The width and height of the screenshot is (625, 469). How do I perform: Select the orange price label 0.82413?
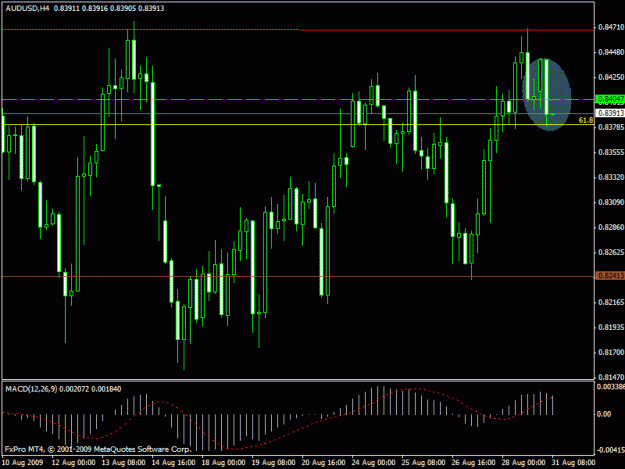point(610,276)
